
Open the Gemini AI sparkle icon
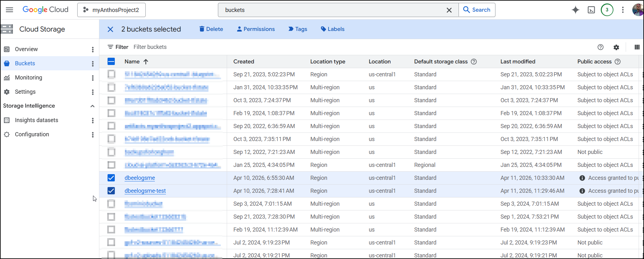tap(575, 10)
